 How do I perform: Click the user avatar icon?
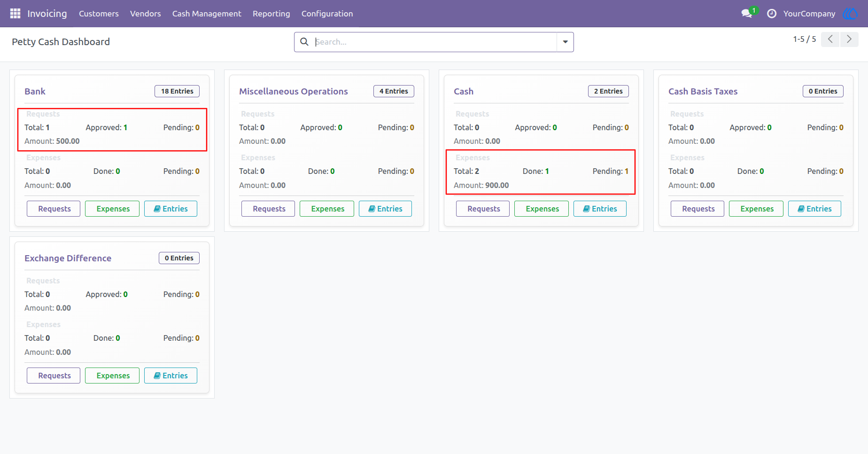point(850,14)
